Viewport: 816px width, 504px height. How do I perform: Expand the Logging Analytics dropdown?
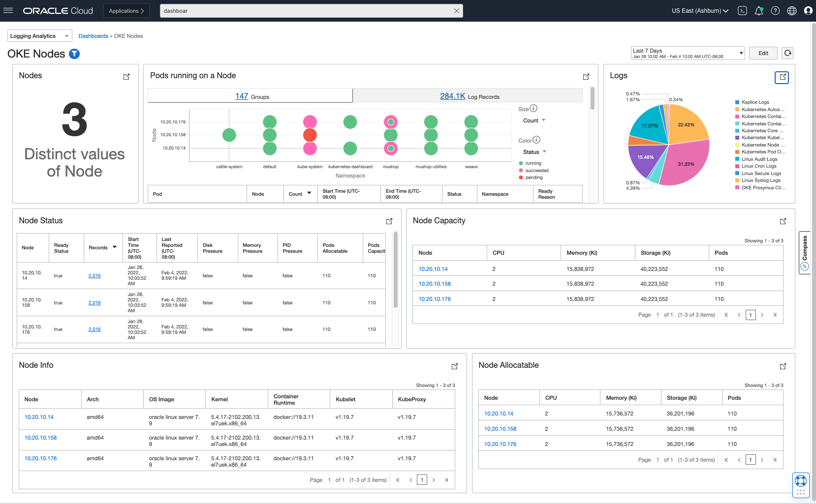point(39,36)
